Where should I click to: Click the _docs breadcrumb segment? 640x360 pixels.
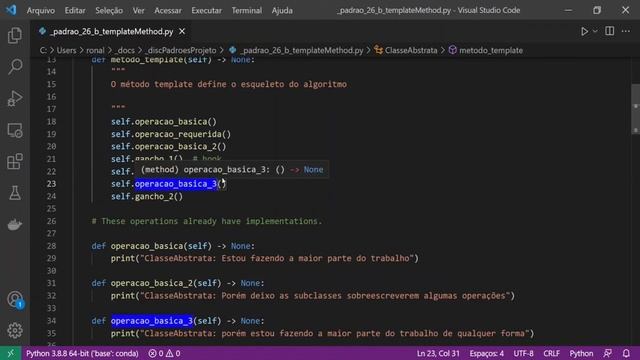(124, 50)
